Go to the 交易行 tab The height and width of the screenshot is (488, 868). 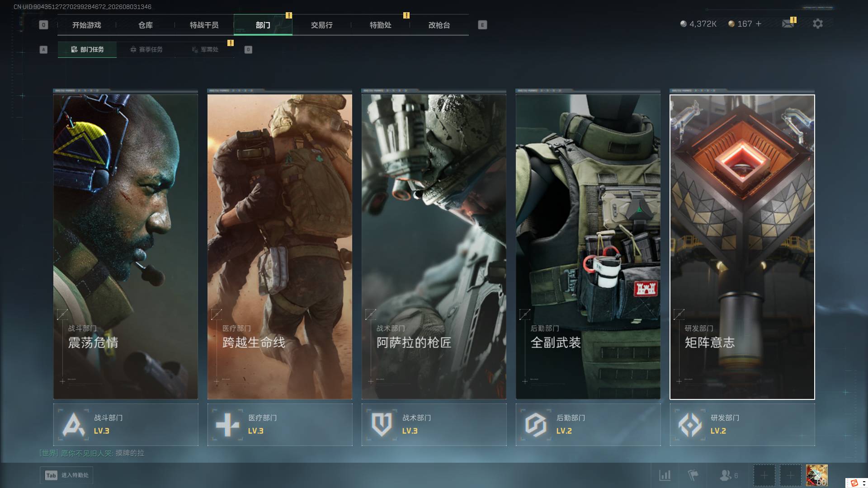coord(322,25)
